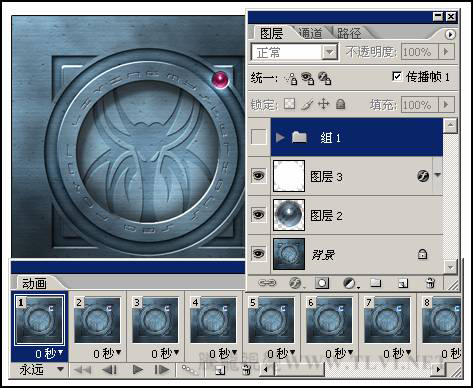Click animation frames scroll right arrow
The width and height of the screenshot is (473, 388).
438,369
